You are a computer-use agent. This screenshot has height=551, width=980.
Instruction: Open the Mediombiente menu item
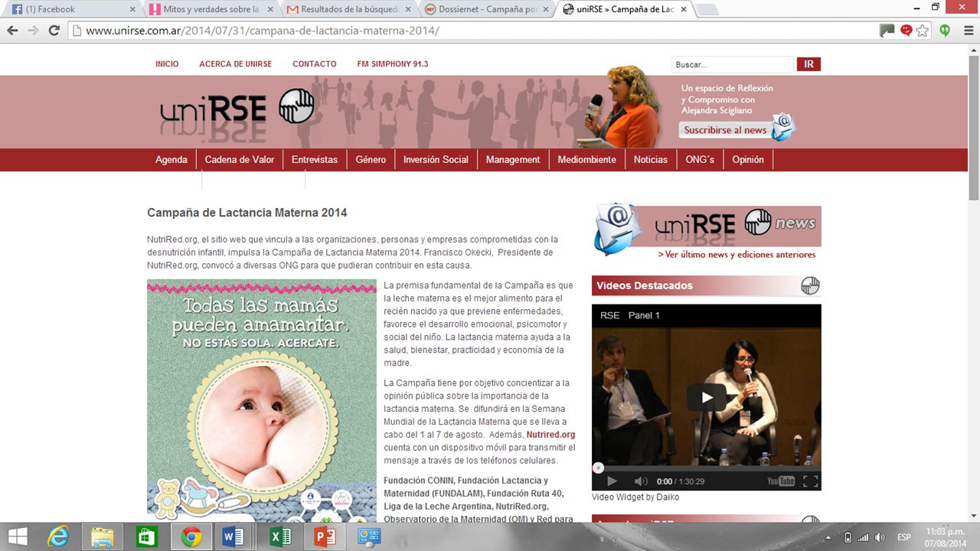(586, 159)
